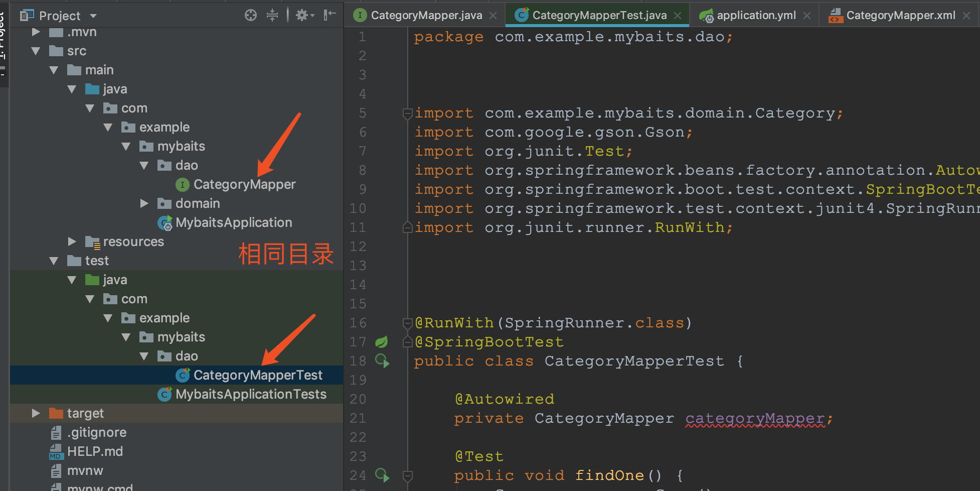Image resolution: width=980 pixels, height=491 pixels.
Task: Switch to application.yml tab
Action: pos(756,16)
